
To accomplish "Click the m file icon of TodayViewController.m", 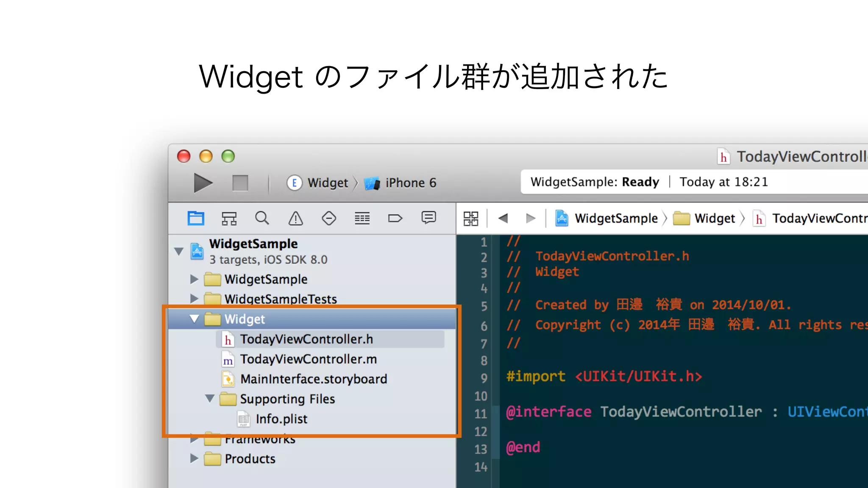I will [228, 359].
